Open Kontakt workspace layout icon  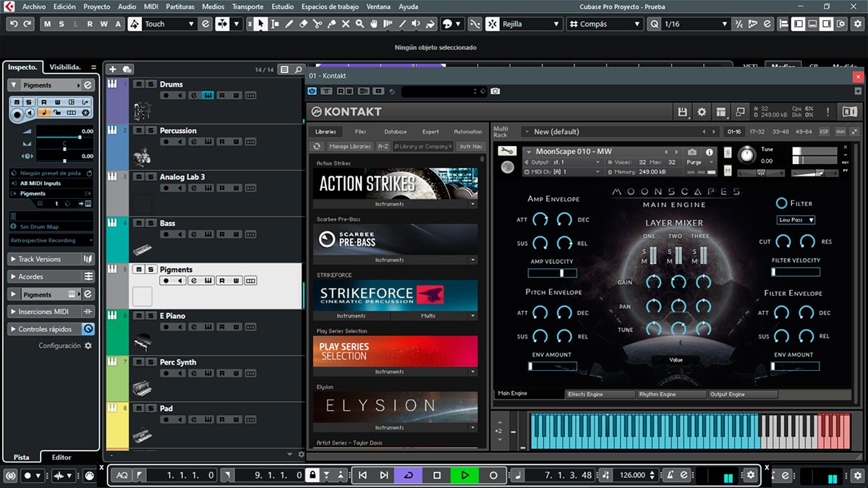[x=720, y=112]
